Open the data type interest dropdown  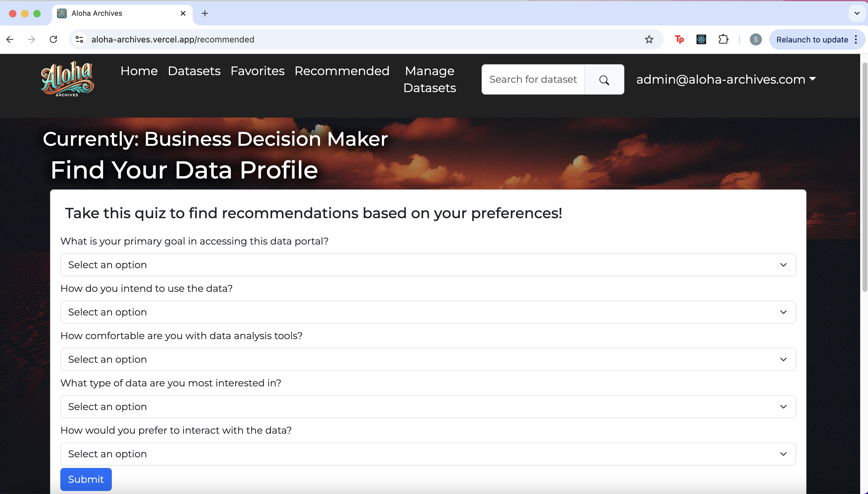coord(428,406)
